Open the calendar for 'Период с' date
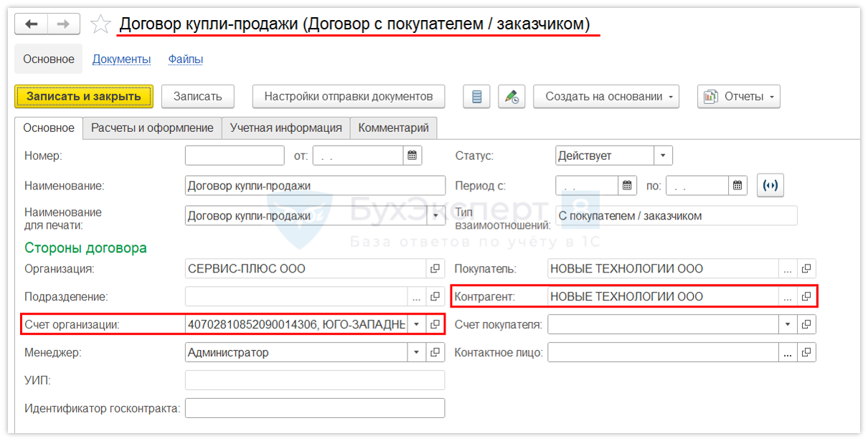868x441 pixels. (628, 186)
